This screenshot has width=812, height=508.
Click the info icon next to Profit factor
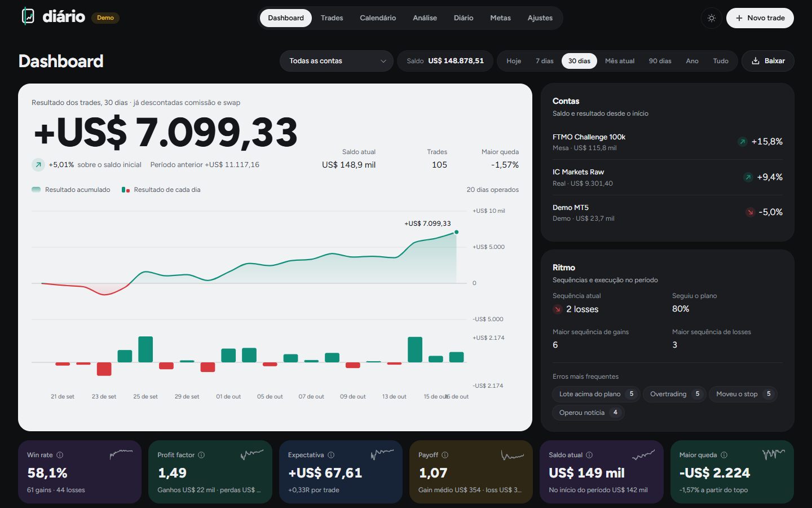click(201, 455)
